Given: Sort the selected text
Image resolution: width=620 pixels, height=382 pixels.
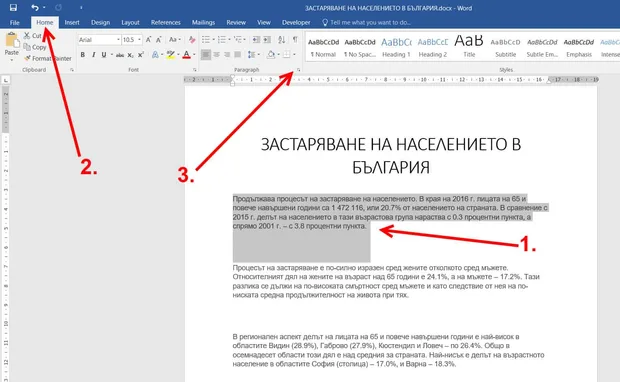Looking at the screenshot, I should click(282, 40).
